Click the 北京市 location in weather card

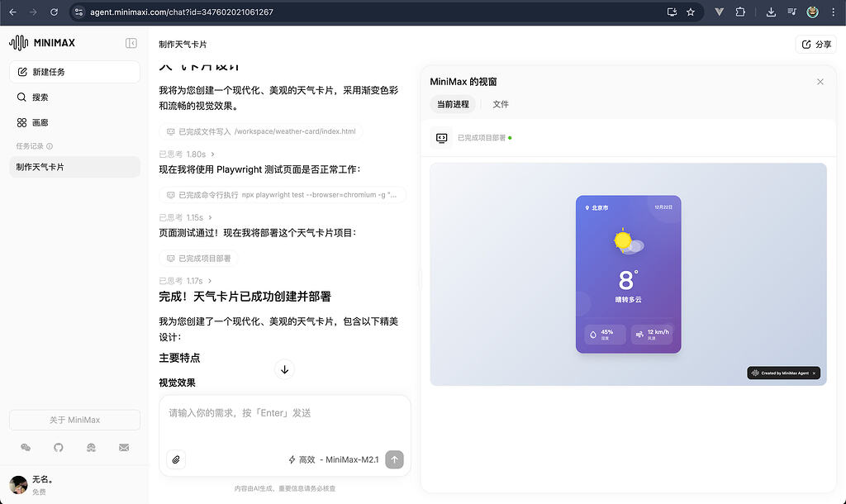[x=596, y=207]
